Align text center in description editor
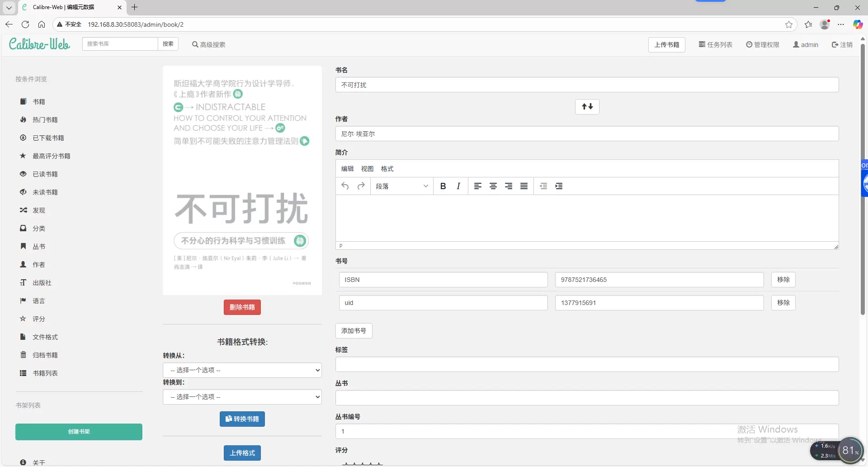The width and height of the screenshot is (868, 467). 493,186
